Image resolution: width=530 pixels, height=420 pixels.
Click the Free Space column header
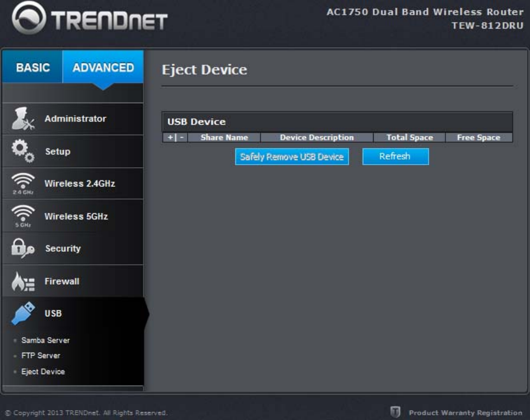point(478,138)
